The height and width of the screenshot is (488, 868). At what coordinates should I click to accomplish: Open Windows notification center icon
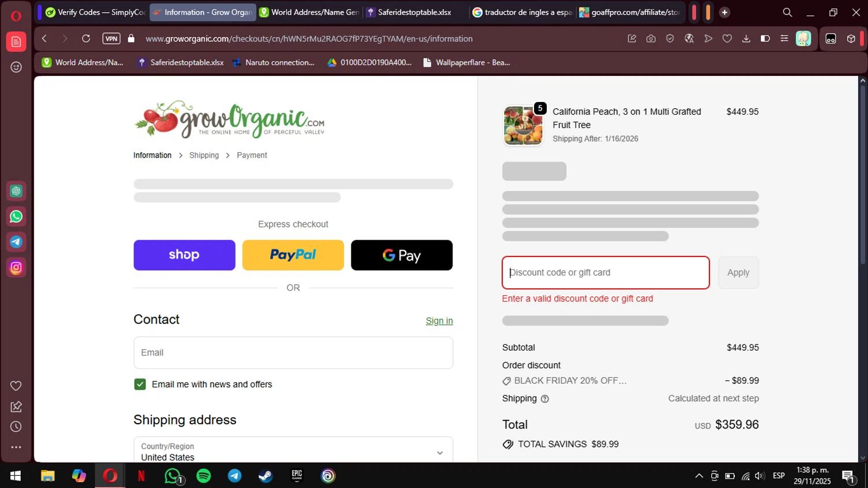coord(849,476)
